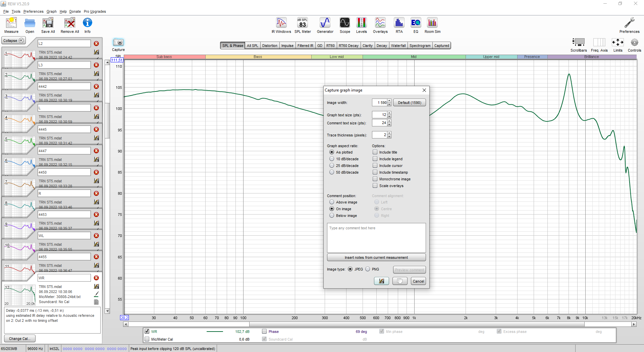
Task: Select the PNG image type
Action: (x=368, y=269)
